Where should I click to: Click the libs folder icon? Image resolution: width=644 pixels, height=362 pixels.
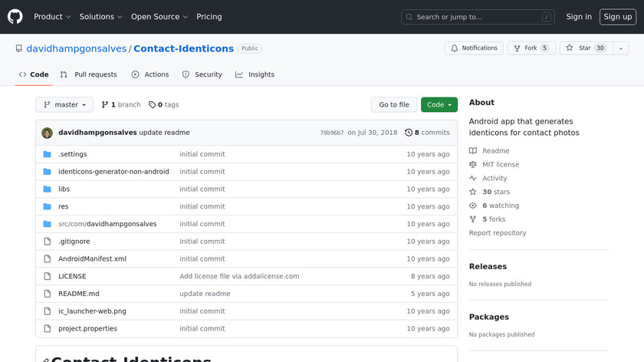click(x=48, y=189)
